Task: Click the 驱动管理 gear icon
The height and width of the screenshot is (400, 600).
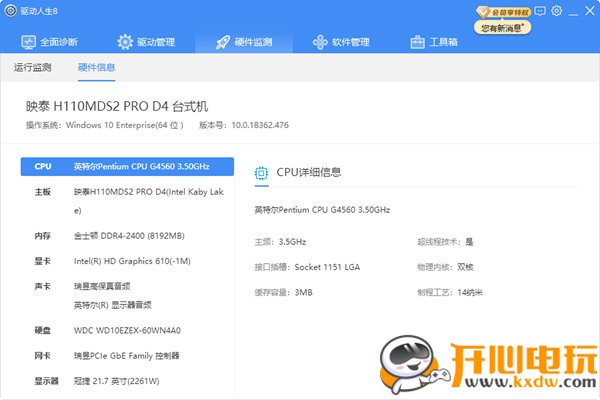Action: click(x=125, y=42)
